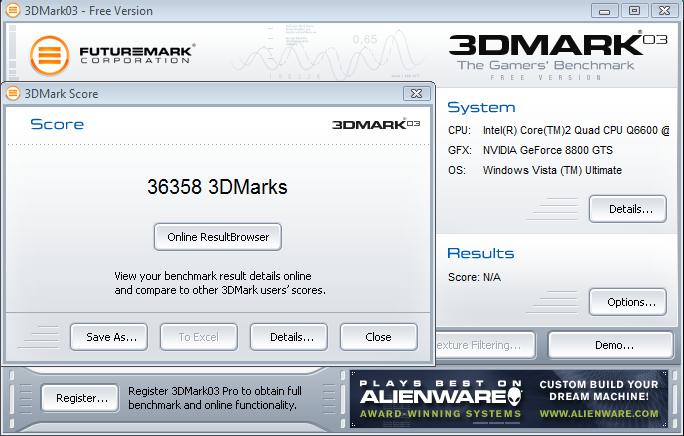Viewport: 684px width, 436px height.
Task: Click the 3DMark03 title bar app icon
Action: click(13, 10)
